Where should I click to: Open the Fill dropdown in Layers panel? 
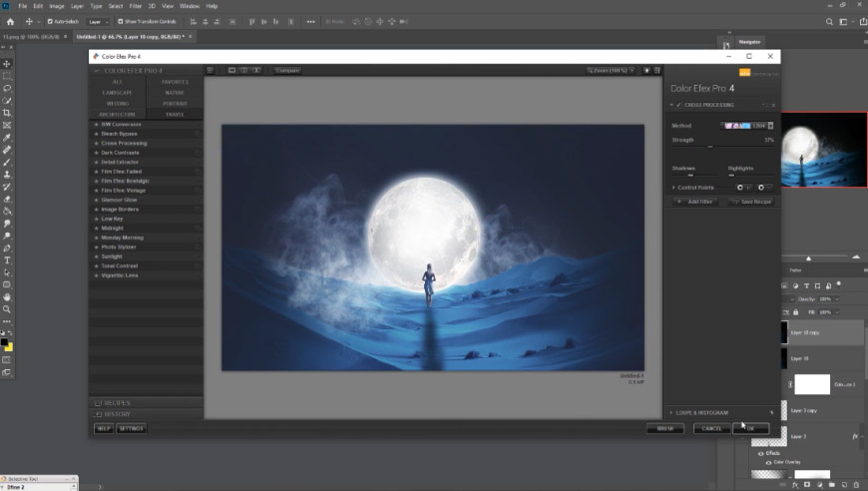point(837,312)
